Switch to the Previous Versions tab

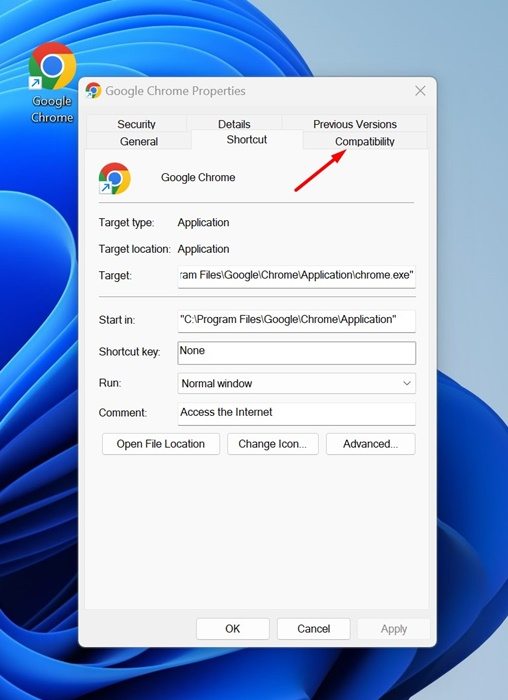(x=354, y=124)
